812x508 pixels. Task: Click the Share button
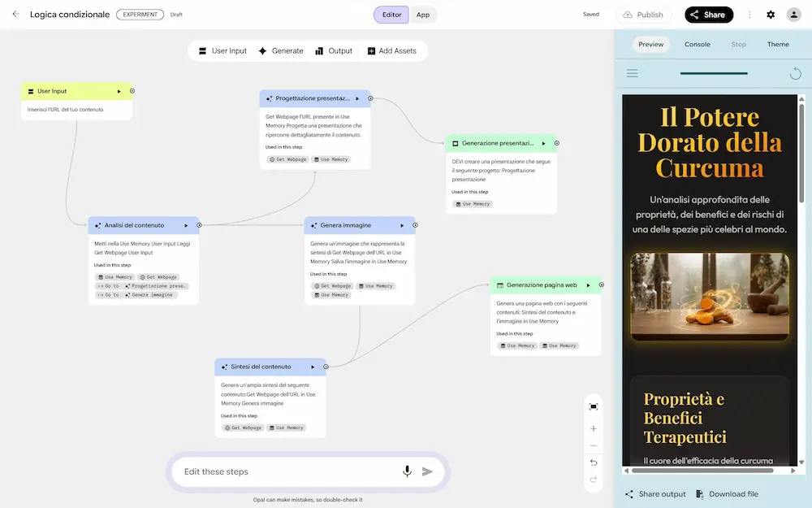708,15
